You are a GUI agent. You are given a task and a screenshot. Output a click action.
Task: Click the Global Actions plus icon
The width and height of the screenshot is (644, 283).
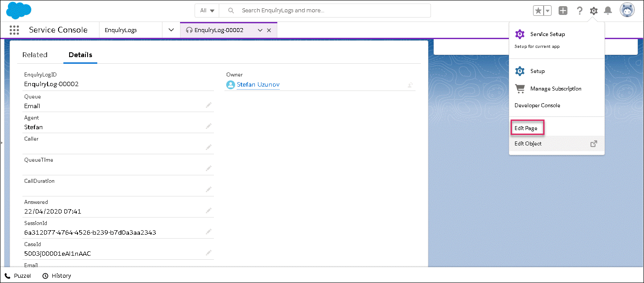pyautogui.click(x=563, y=11)
